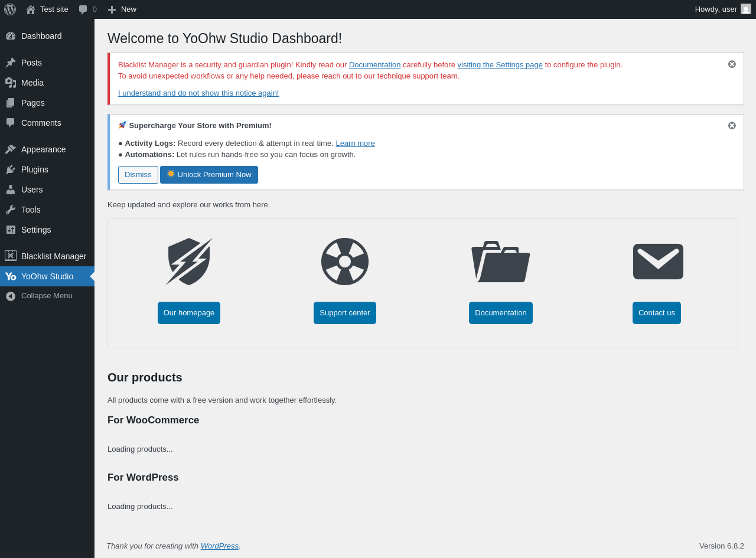
Task: Click the Appearance paintbrush icon
Action: coord(11,149)
